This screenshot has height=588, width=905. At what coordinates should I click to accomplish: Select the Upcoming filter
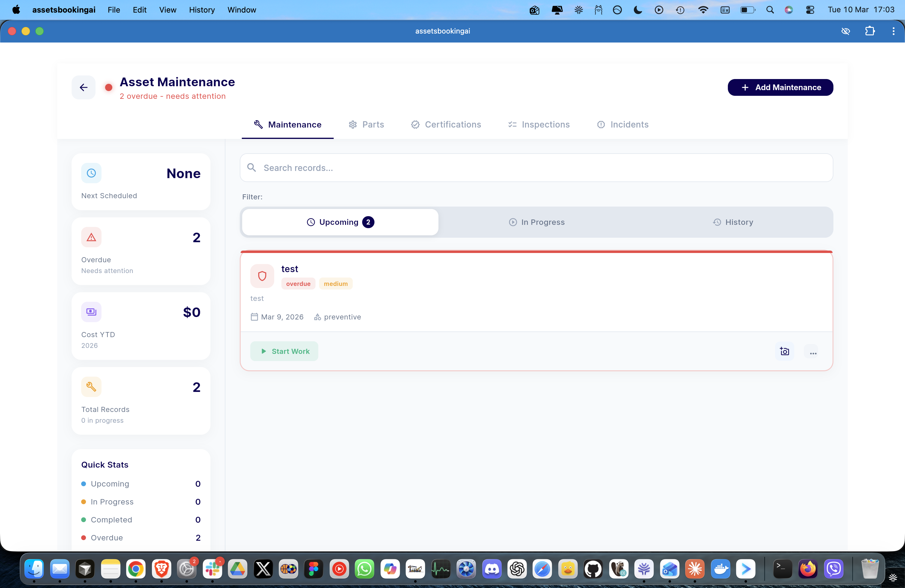pos(340,222)
